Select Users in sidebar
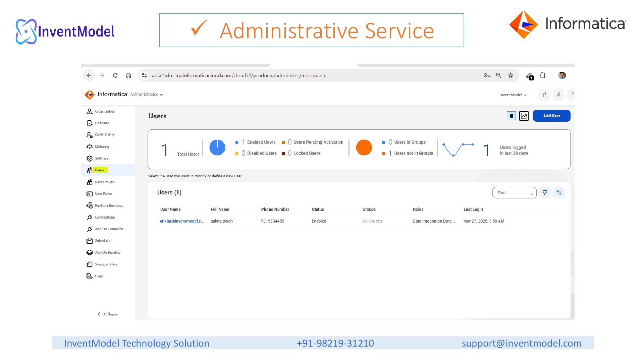 [x=108, y=170]
